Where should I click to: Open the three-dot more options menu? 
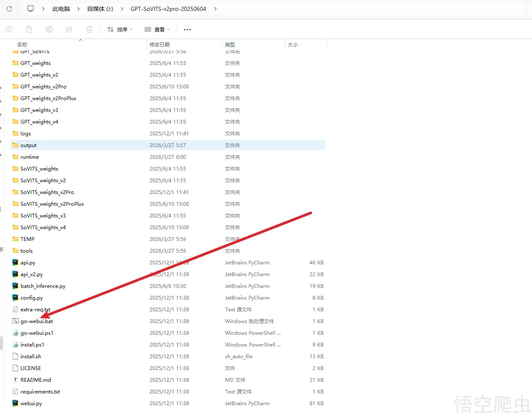coord(187,29)
